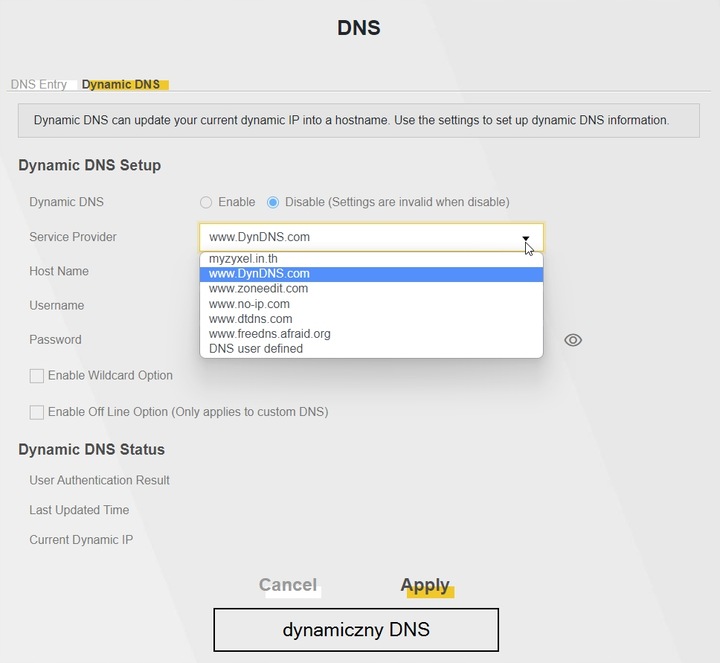Select www.zoneedit.com as service provider

click(x=258, y=288)
